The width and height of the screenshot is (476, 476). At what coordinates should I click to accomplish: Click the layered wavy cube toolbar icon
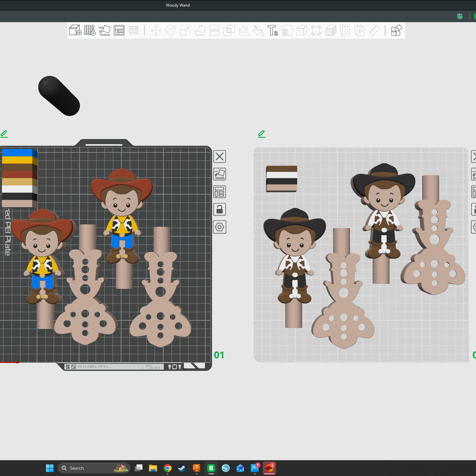pos(331,31)
